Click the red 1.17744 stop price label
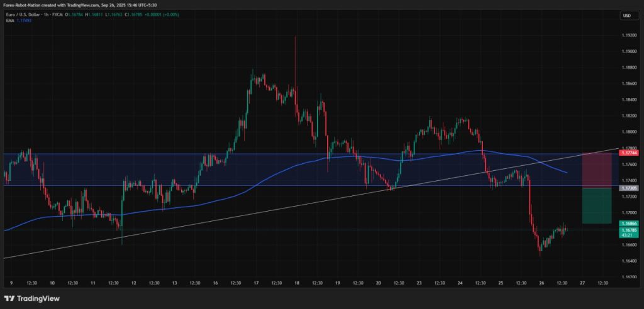Image resolution: width=644 pixels, height=309 pixels. [628, 153]
